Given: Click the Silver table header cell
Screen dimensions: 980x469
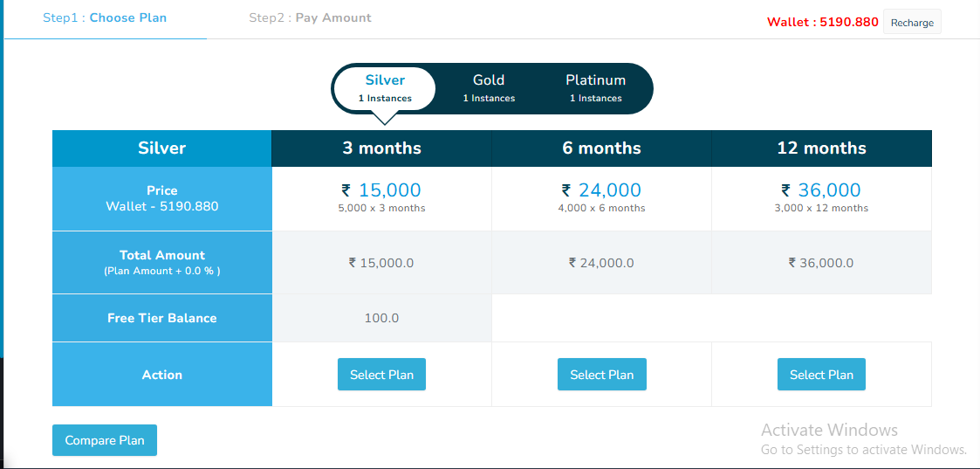Looking at the screenshot, I should [x=161, y=148].
